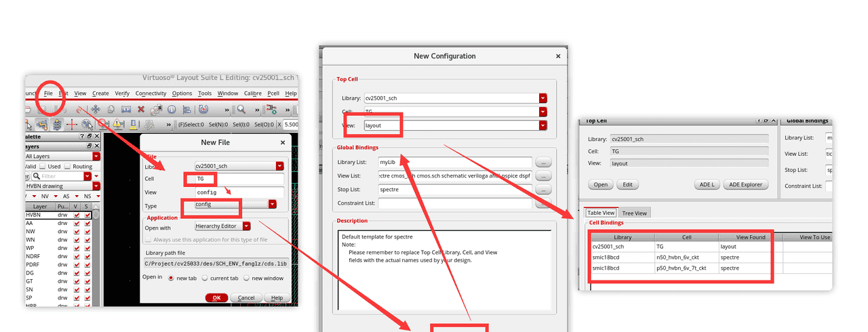Click OK in the New File dialog
Viewport: 868px width, 332px height.
(x=216, y=297)
